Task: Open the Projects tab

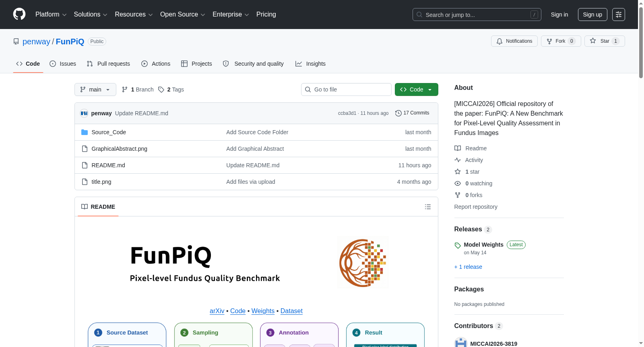Action: 196,64
